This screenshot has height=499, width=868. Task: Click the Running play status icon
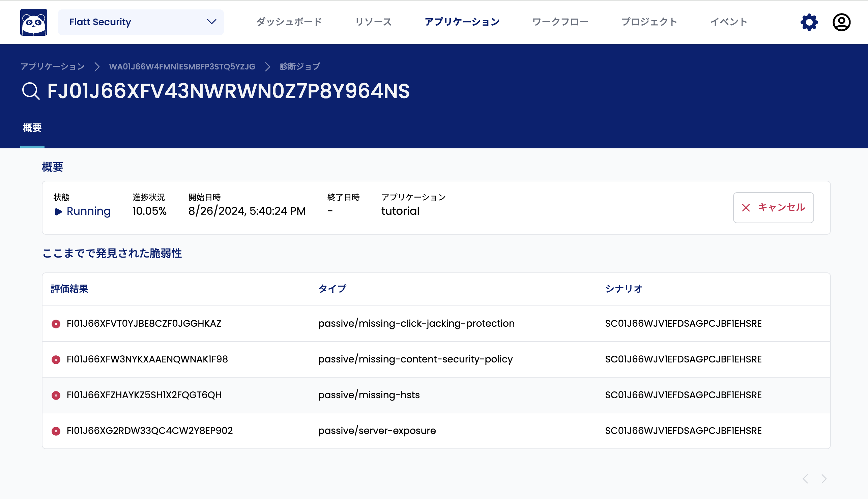tap(59, 211)
